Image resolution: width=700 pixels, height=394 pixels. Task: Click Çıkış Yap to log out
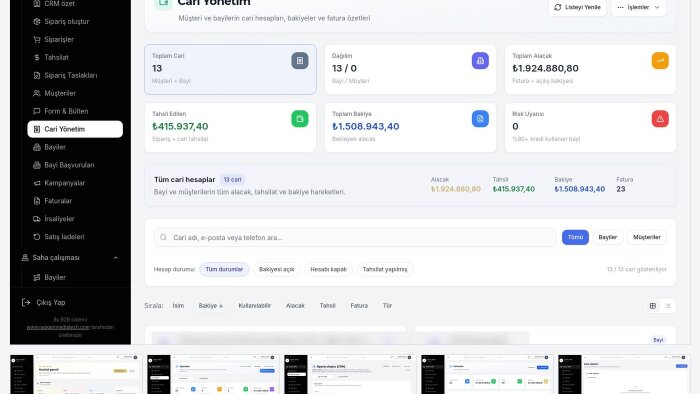click(50, 302)
